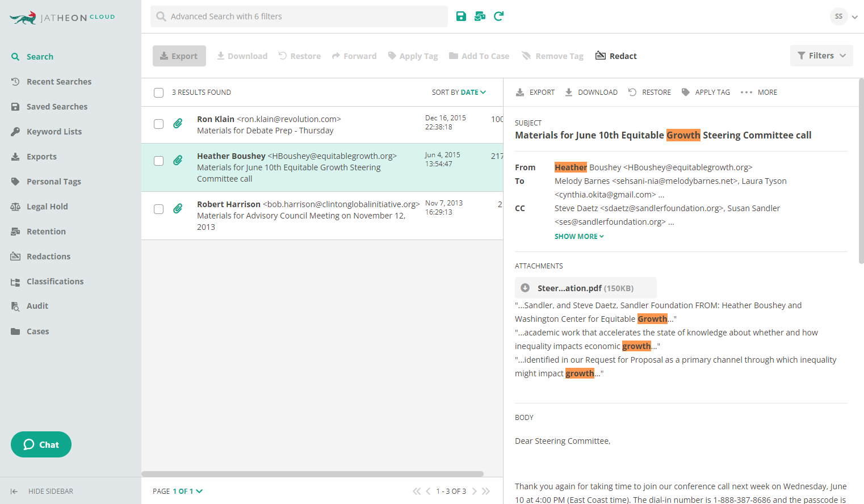Click the paperclip icon on Ron Klain email

(x=178, y=124)
